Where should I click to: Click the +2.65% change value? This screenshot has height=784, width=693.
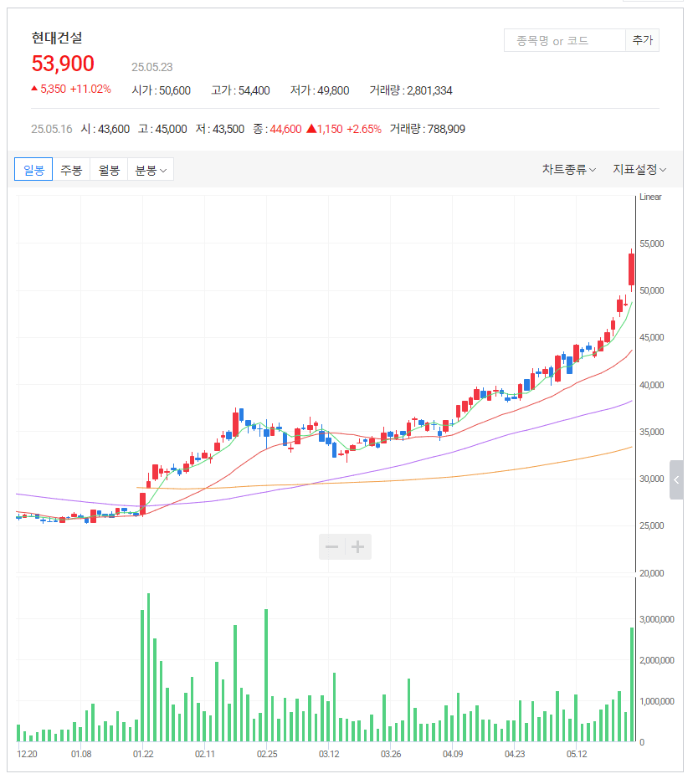[x=364, y=129]
